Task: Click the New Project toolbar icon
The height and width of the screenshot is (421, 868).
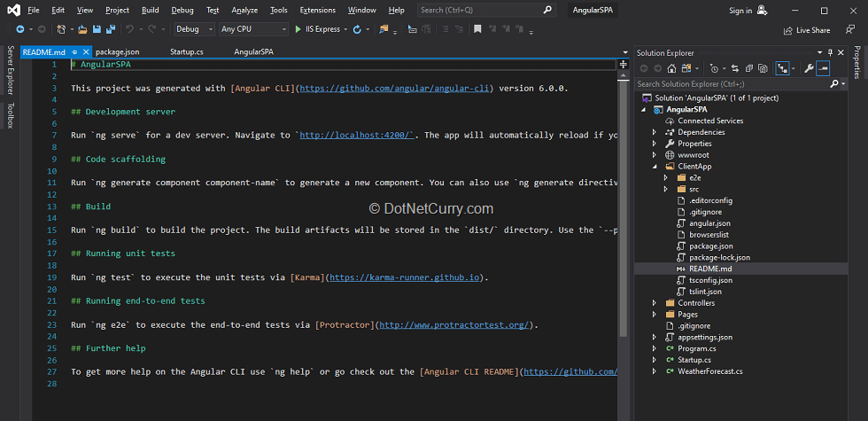Action: [x=61, y=28]
